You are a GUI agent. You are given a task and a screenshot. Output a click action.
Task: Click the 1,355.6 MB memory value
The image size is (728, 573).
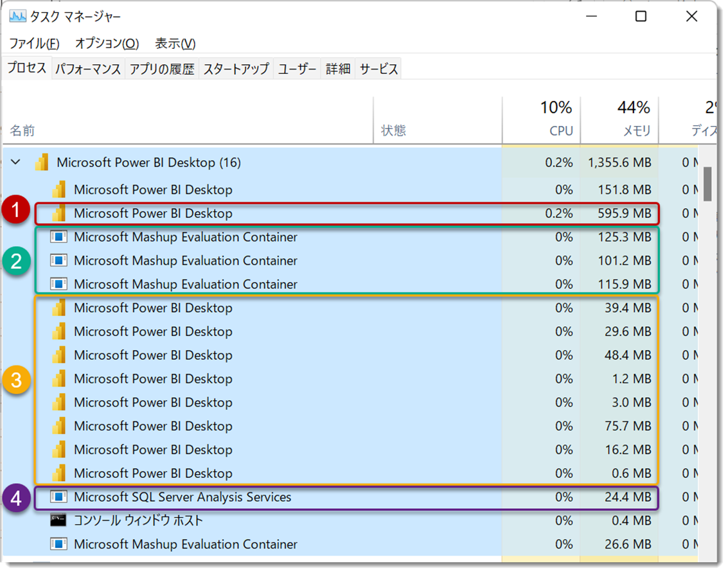(619, 163)
